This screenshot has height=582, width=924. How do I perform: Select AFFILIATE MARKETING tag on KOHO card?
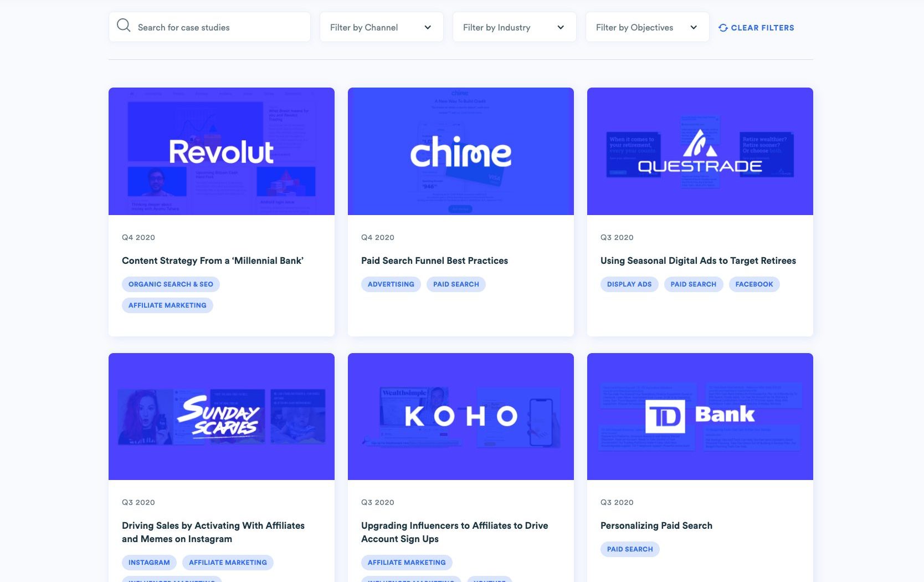(407, 563)
